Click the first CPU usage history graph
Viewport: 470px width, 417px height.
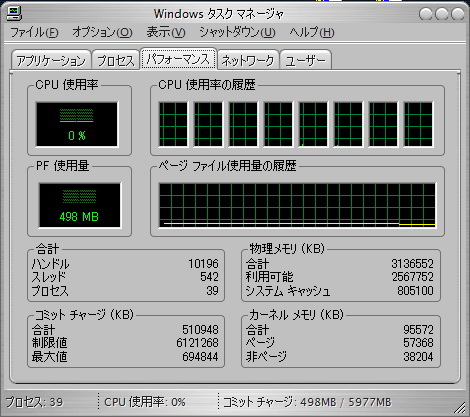[x=173, y=124]
